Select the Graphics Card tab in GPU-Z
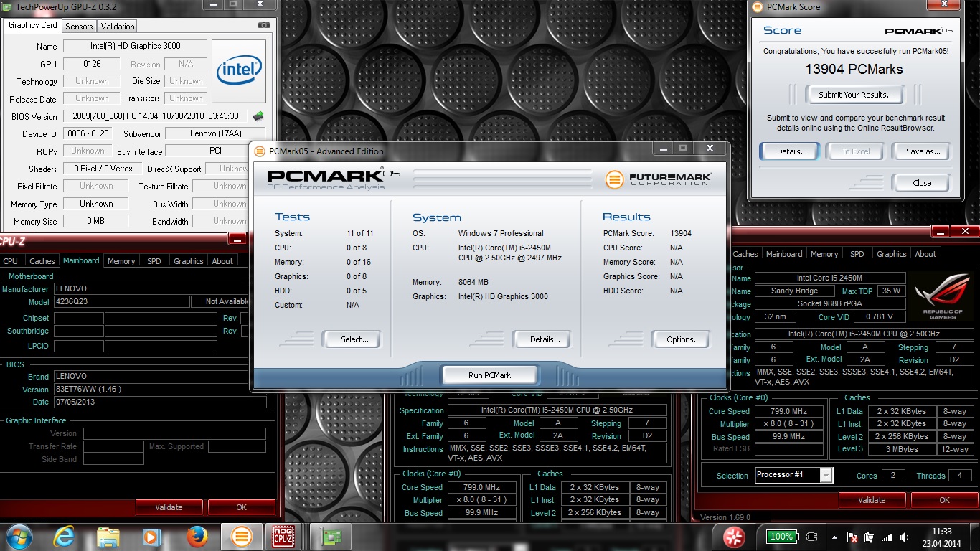 click(x=32, y=25)
